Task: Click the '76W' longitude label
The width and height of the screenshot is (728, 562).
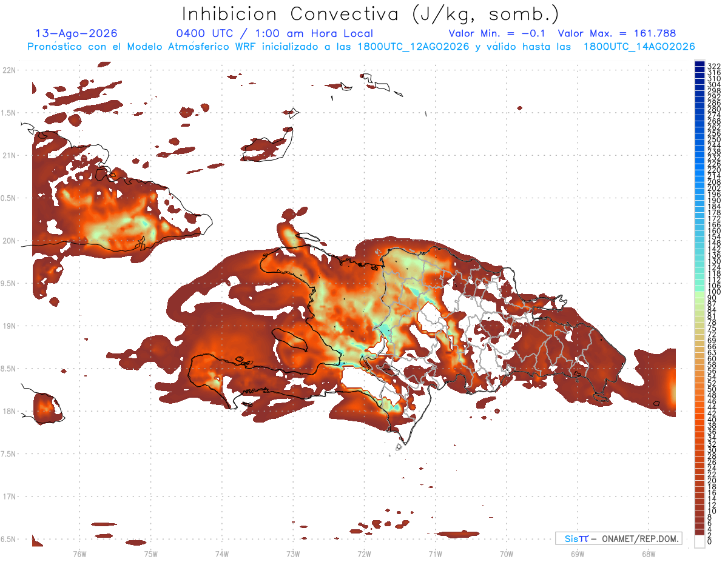Action: click(79, 554)
